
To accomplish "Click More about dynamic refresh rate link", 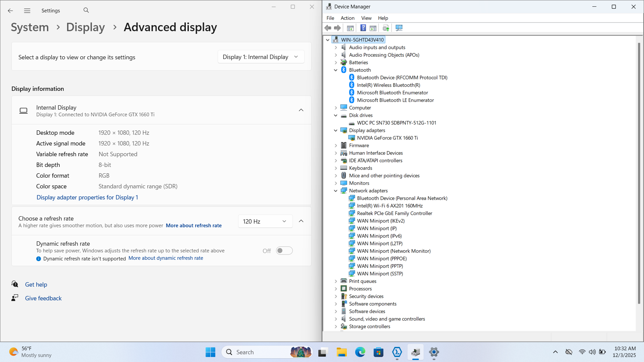I will click(166, 258).
